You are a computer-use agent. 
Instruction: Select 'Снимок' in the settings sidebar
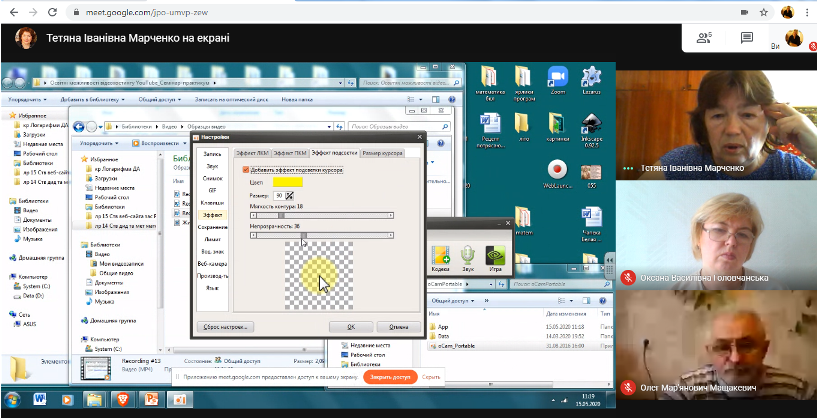pyautogui.click(x=212, y=178)
